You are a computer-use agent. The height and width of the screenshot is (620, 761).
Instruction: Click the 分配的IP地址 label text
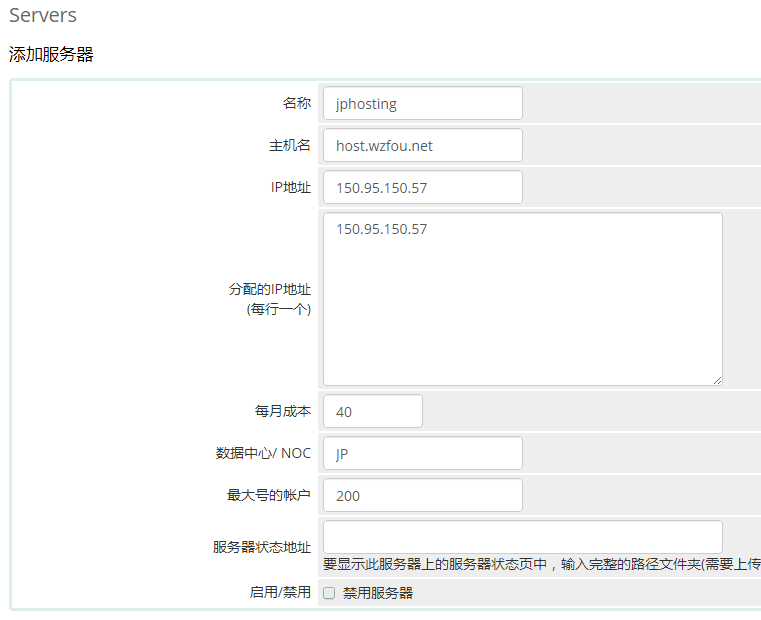(x=269, y=289)
